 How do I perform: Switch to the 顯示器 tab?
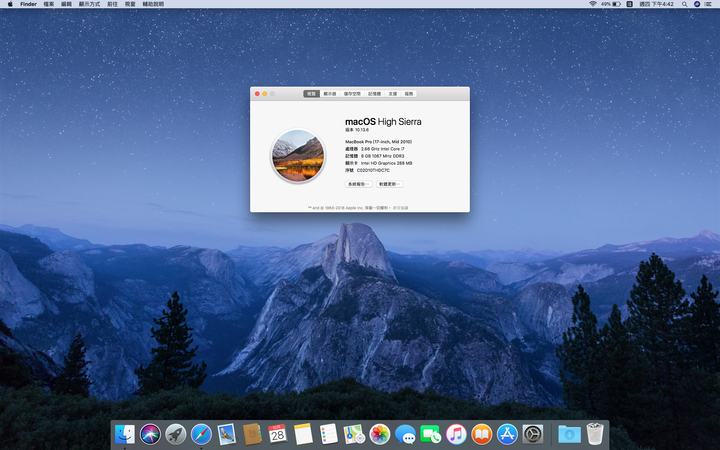point(330,94)
